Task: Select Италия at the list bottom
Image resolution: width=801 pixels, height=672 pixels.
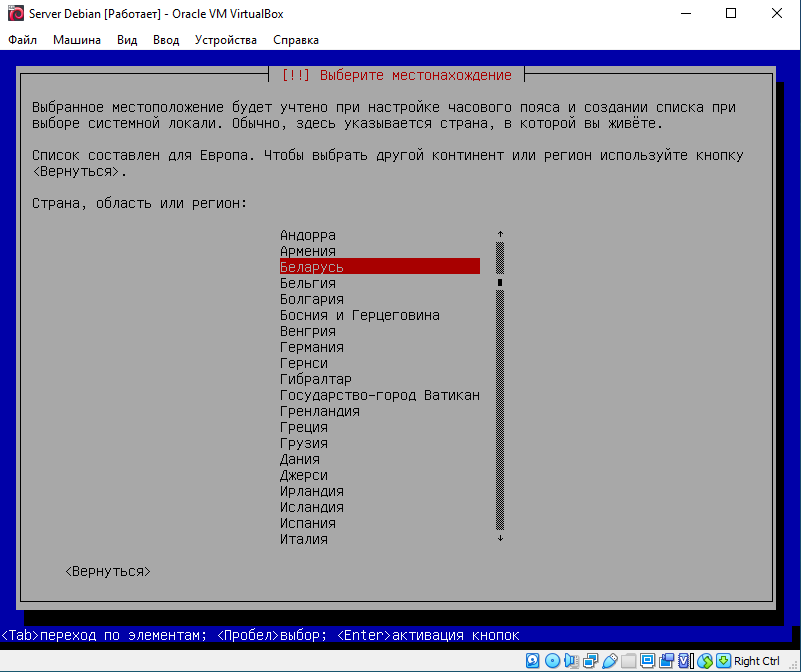Action: (x=303, y=539)
